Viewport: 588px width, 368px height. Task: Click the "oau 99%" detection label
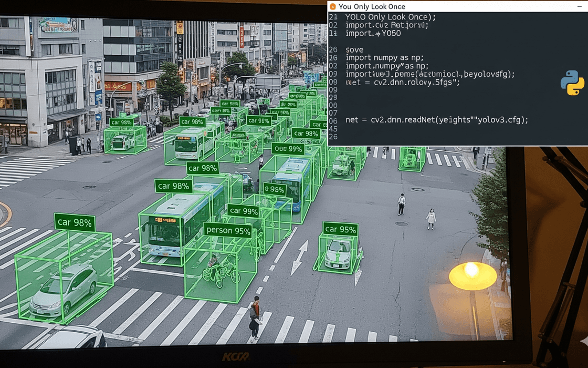click(x=288, y=149)
